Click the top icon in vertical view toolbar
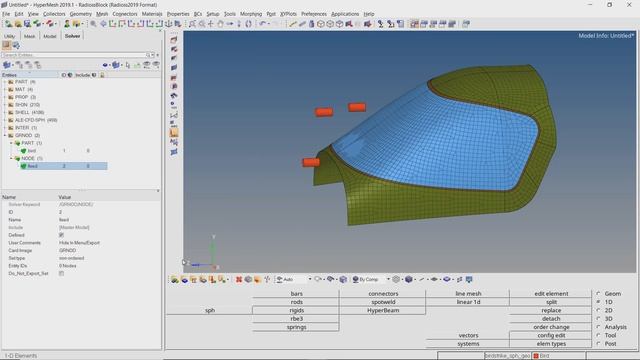The height and width of the screenshot is (360, 640). pos(174,40)
